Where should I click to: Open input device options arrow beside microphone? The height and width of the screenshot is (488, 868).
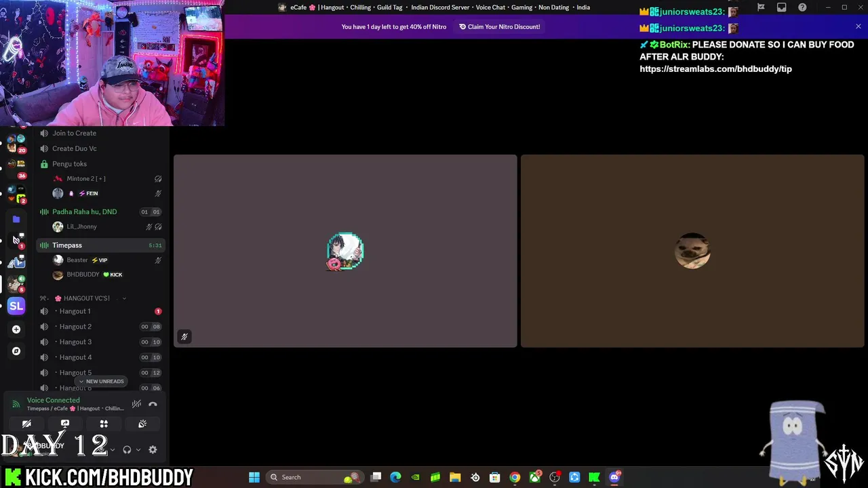pyautogui.click(x=113, y=449)
